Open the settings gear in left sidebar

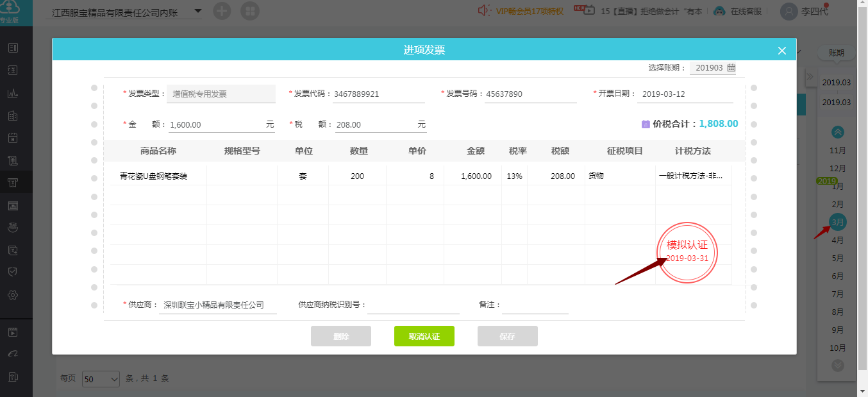click(x=13, y=295)
